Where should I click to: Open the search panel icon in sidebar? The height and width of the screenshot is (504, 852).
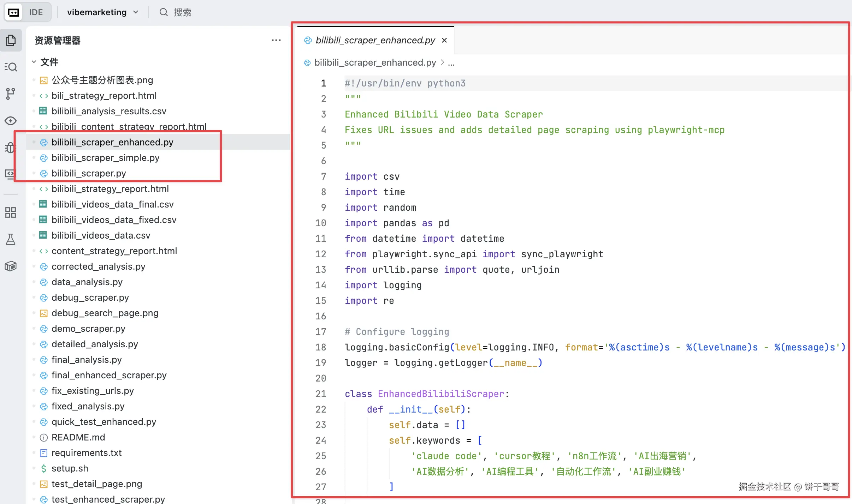[11, 67]
